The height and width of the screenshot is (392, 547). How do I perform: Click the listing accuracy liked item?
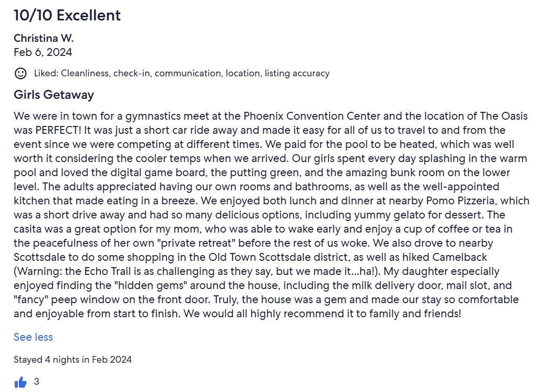coord(297,73)
